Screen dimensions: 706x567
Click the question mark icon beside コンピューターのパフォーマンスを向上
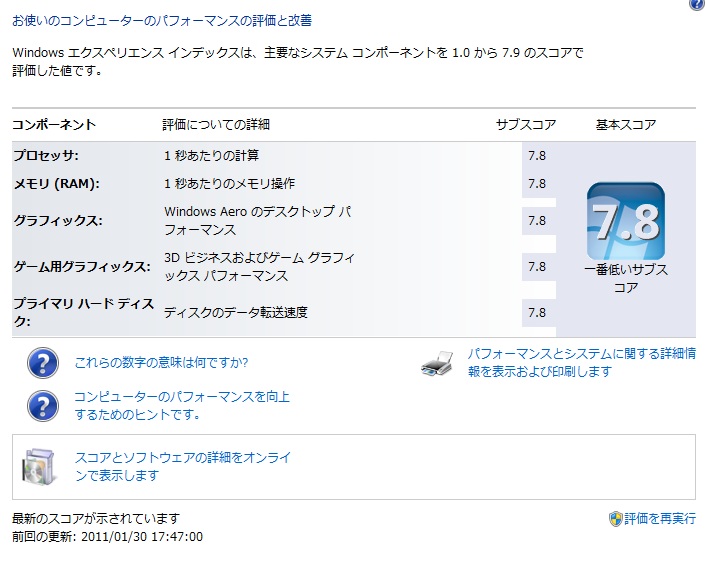43,406
